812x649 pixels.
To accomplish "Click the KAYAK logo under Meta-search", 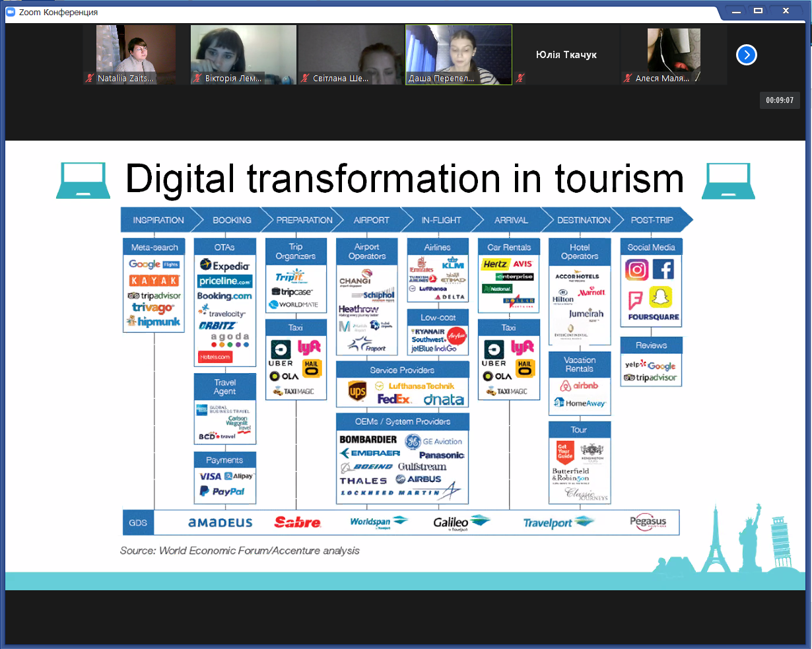I will tap(154, 281).
